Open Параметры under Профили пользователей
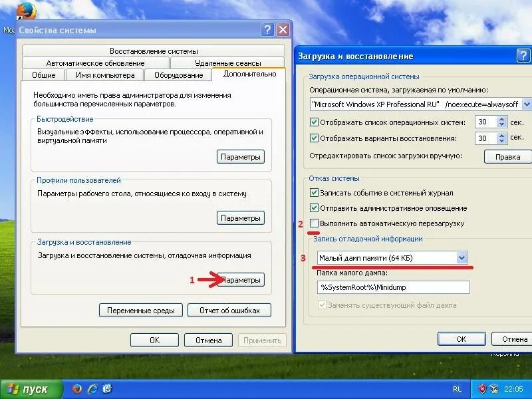The width and height of the screenshot is (532, 399). point(241,218)
